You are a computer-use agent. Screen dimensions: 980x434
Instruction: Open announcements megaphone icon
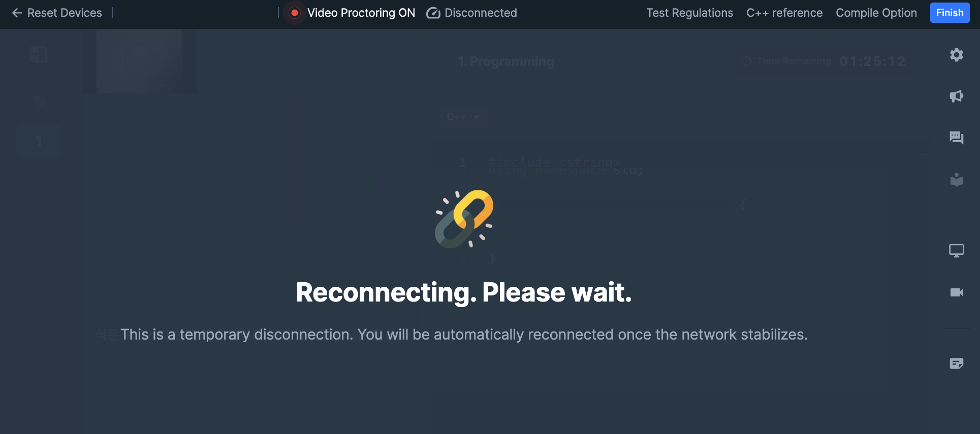click(957, 96)
